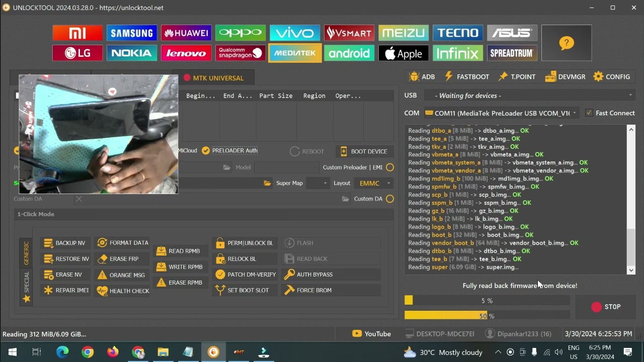Toggle the Fast Connect checkbox
The height and width of the screenshot is (362, 644).
[x=589, y=113]
